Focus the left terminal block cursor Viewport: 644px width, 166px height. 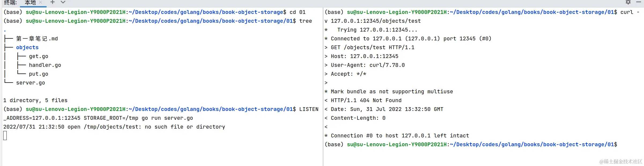(5, 136)
